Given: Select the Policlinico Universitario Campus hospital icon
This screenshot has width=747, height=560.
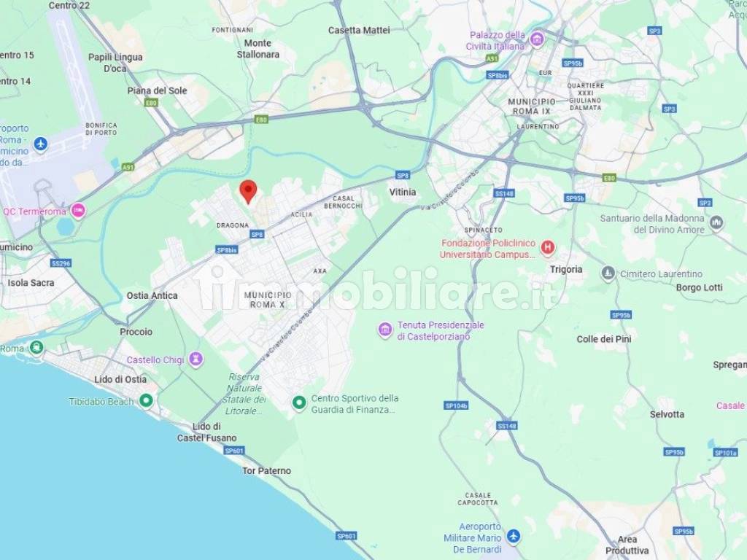Looking at the screenshot, I should click(x=548, y=247).
